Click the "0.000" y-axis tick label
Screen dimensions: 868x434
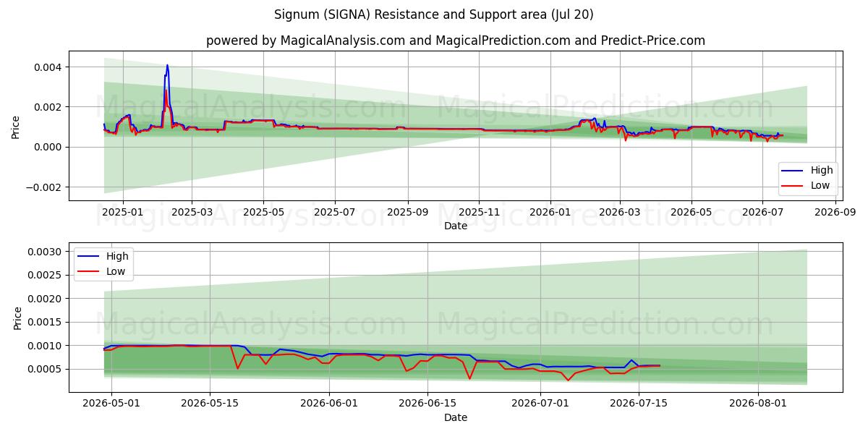pos(49,147)
